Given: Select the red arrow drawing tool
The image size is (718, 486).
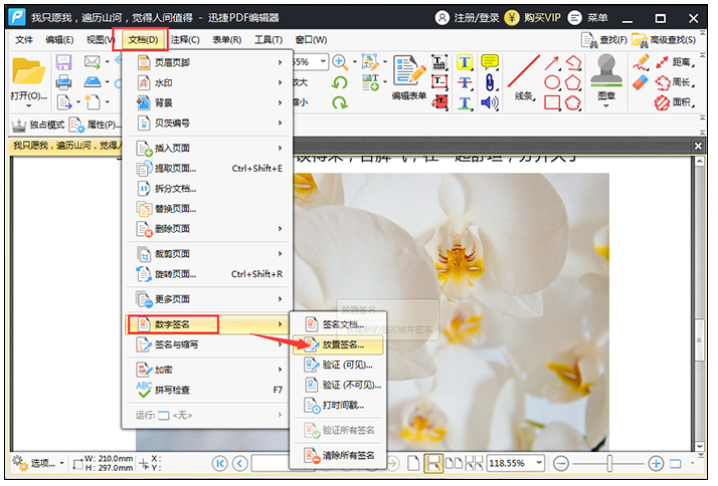Looking at the screenshot, I should [552, 63].
